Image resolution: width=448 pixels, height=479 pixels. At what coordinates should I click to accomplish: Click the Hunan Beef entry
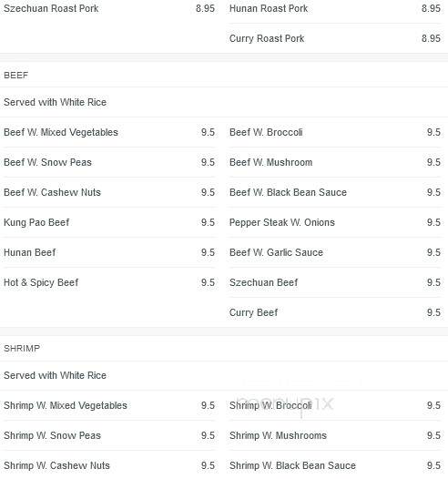30,252
